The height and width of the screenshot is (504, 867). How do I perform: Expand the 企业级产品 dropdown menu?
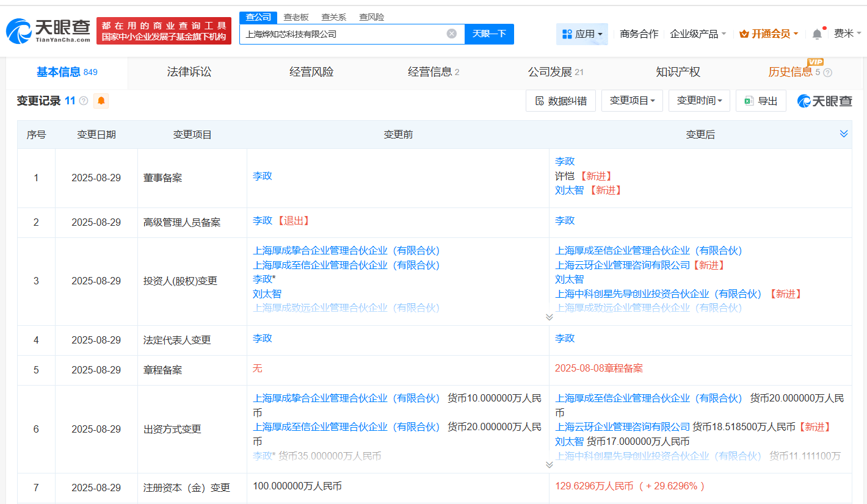[x=698, y=34]
